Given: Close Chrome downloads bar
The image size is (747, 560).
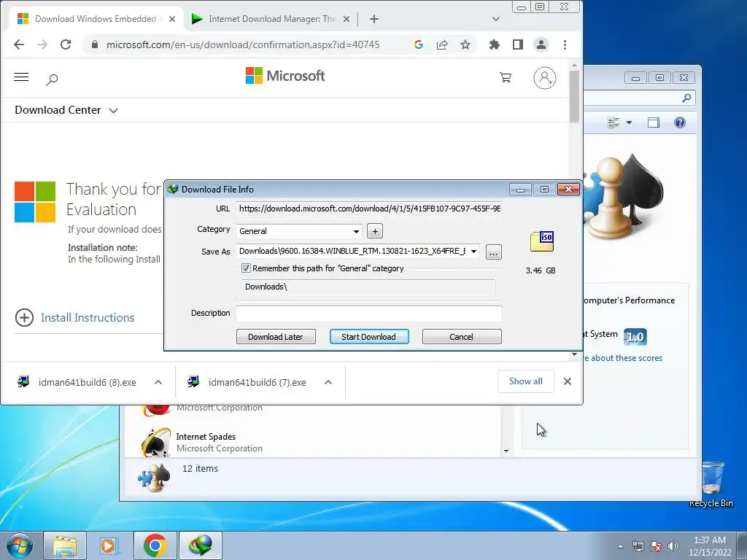Looking at the screenshot, I should click(x=568, y=381).
